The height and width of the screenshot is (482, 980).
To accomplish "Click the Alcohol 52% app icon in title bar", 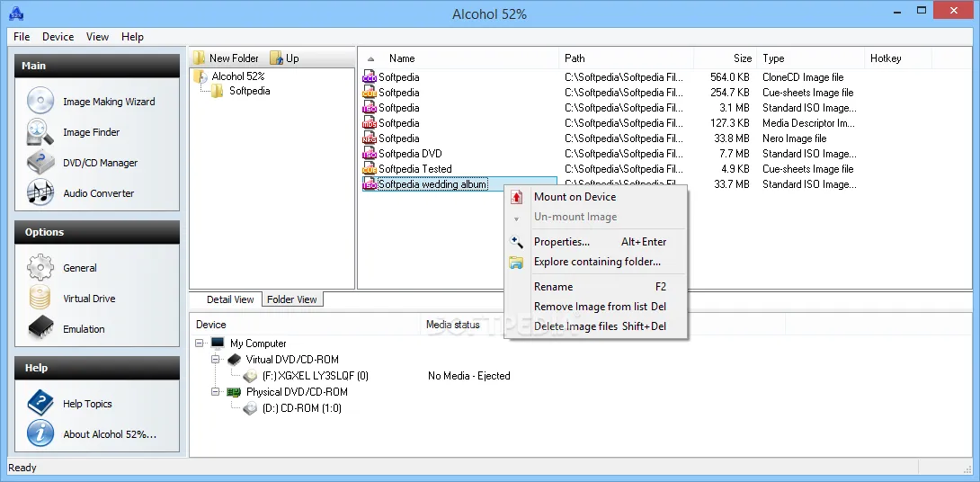I will pyautogui.click(x=16, y=13).
